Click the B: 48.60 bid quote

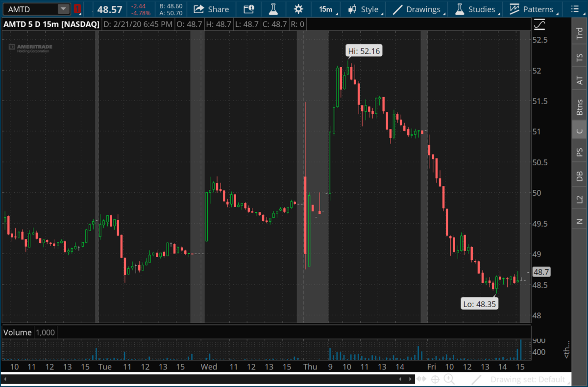171,6
